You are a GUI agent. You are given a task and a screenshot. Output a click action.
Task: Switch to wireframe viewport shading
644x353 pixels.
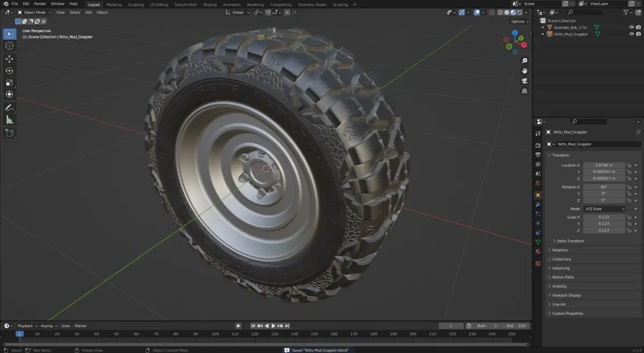[500, 12]
